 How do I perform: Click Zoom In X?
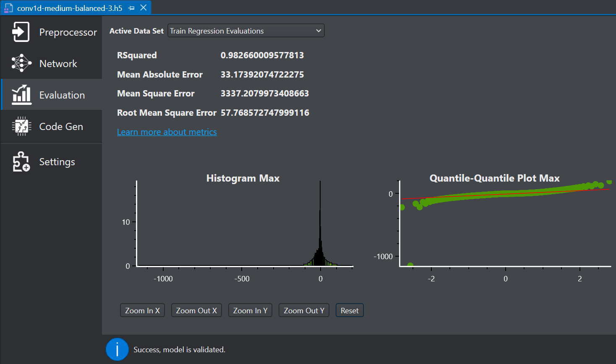click(142, 310)
